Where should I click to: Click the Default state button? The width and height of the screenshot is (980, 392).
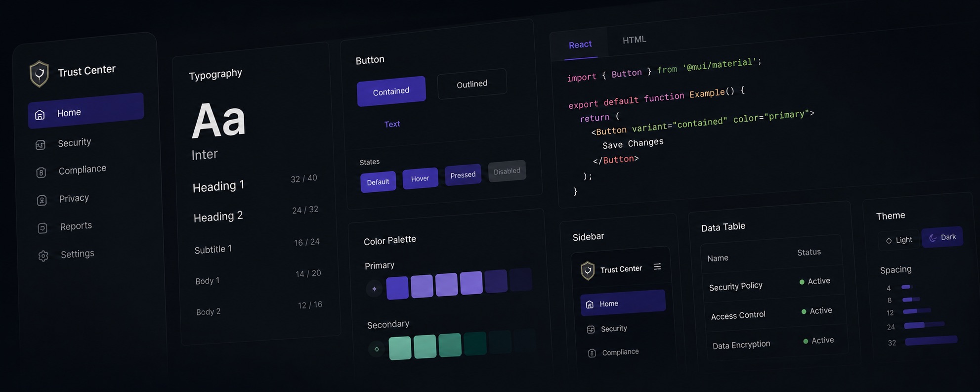coord(378,182)
